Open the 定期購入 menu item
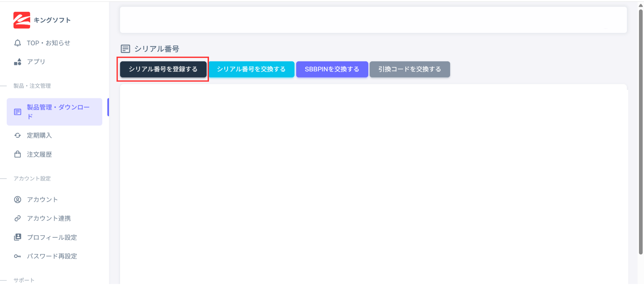Screen dimensions: 644x285 click(39, 135)
